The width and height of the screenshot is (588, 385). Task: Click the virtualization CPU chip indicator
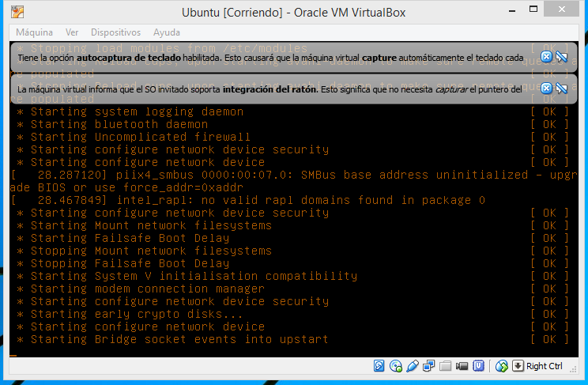point(478,366)
